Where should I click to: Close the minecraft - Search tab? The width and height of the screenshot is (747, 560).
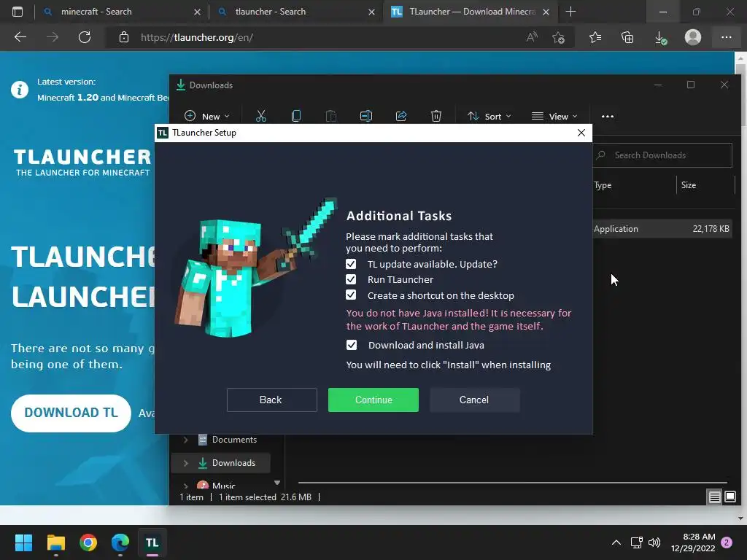197,12
